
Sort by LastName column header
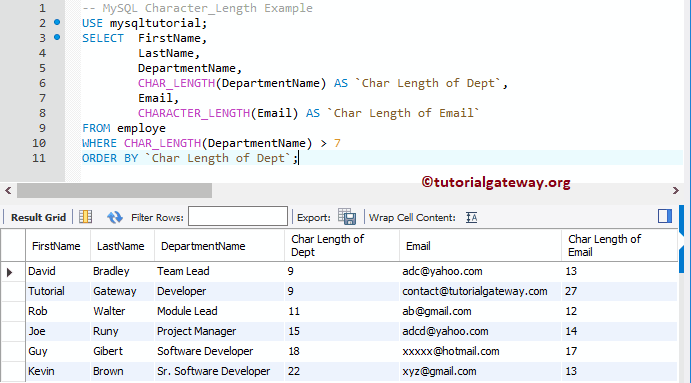122,245
